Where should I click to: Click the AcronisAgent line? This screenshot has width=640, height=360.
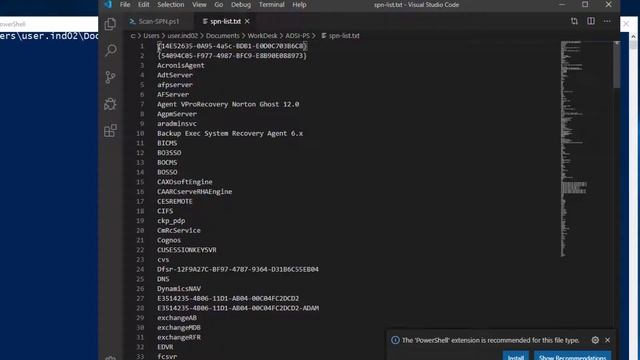[180, 65]
